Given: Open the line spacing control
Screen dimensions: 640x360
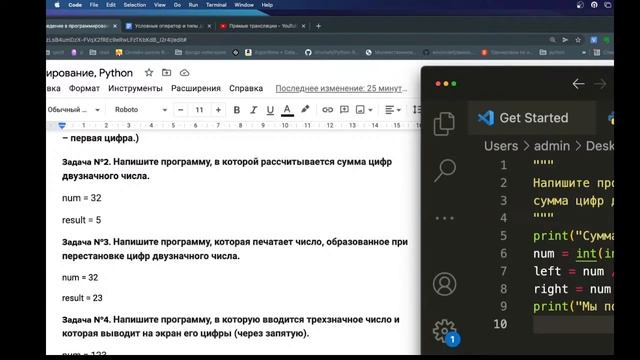Looking at the screenshot, I should (x=416, y=109).
